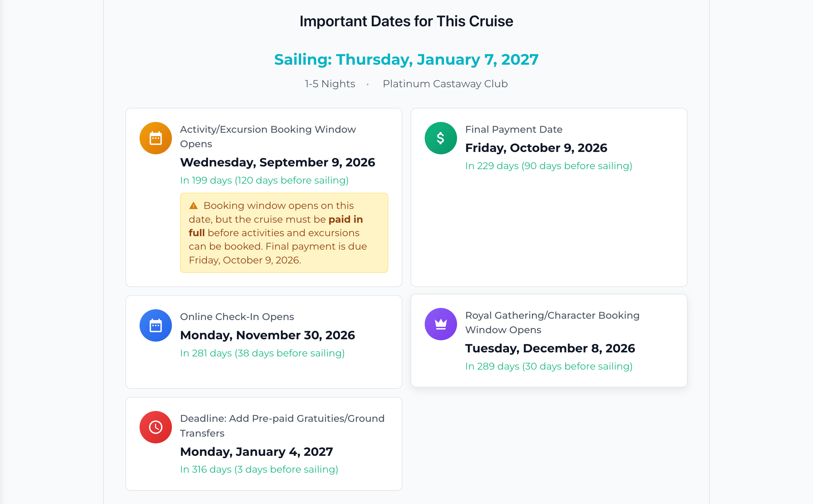Click the warning triangle in the yellow notice
The image size is (813, 504).
[x=194, y=205]
